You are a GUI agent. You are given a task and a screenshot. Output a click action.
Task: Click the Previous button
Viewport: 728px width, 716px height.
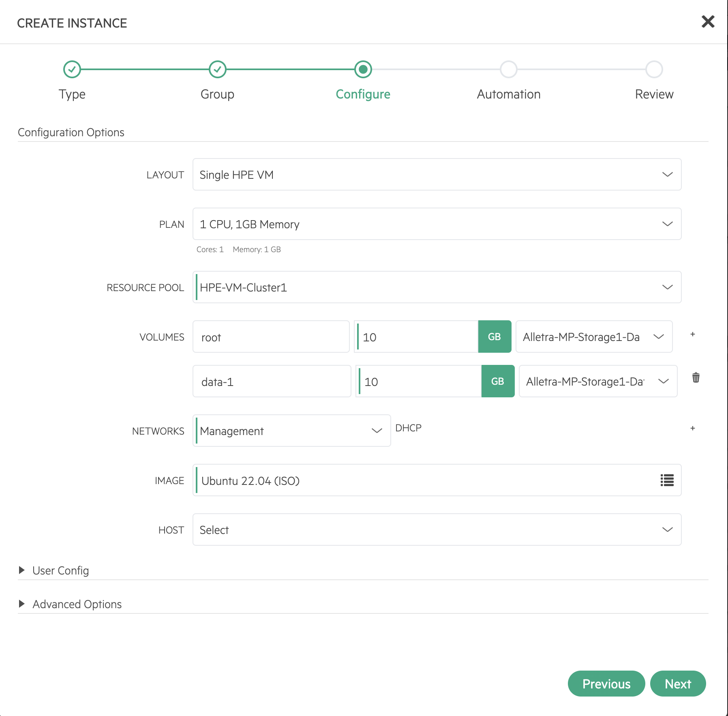coord(606,684)
